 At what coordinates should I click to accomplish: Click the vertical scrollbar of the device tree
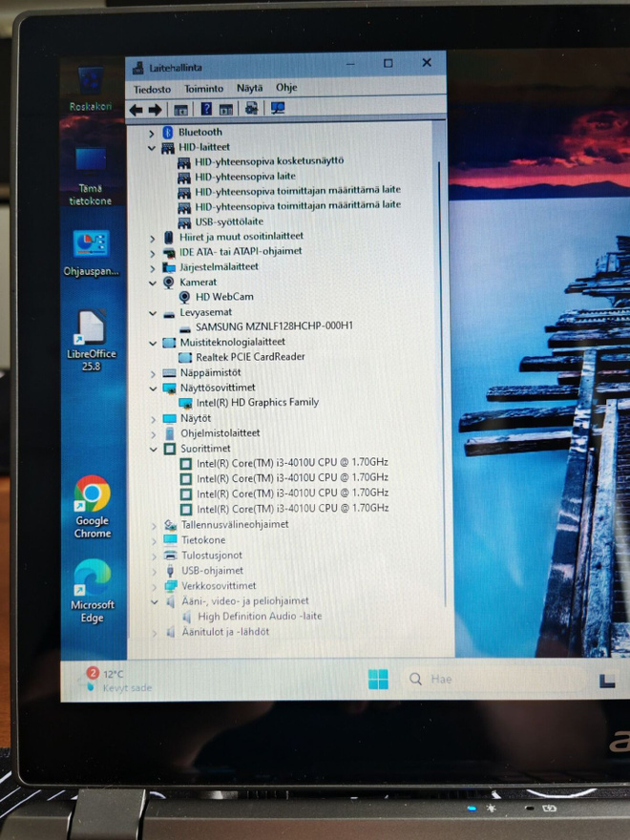tap(439, 383)
